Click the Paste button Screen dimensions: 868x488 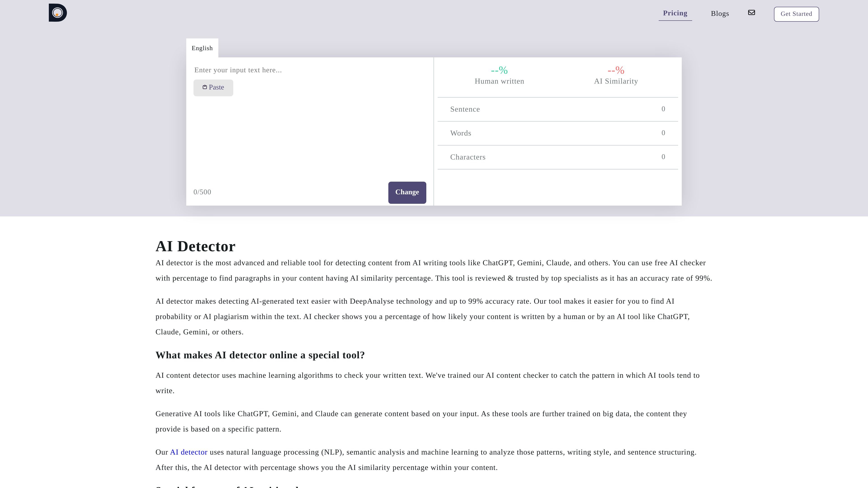tap(213, 88)
